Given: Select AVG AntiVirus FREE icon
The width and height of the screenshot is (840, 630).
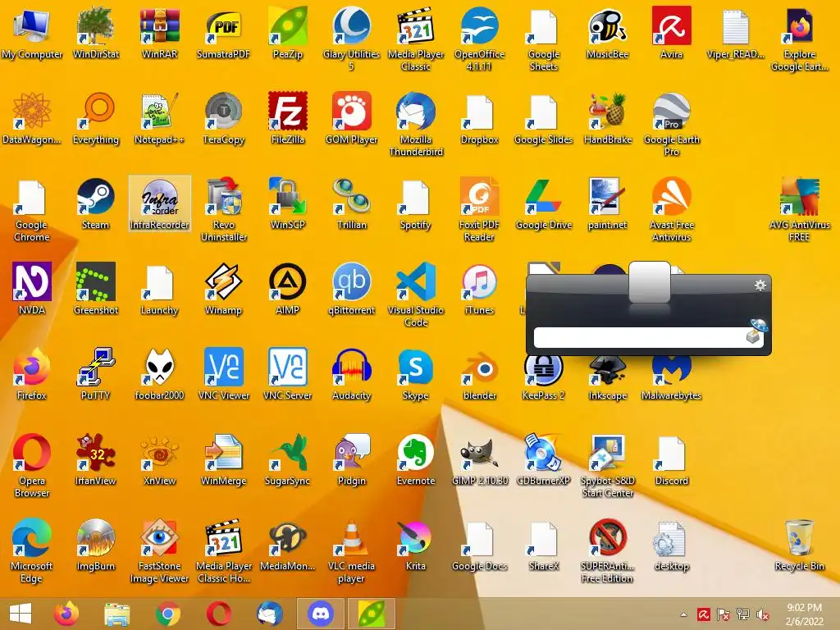Looking at the screenshot, I should 799,210.
